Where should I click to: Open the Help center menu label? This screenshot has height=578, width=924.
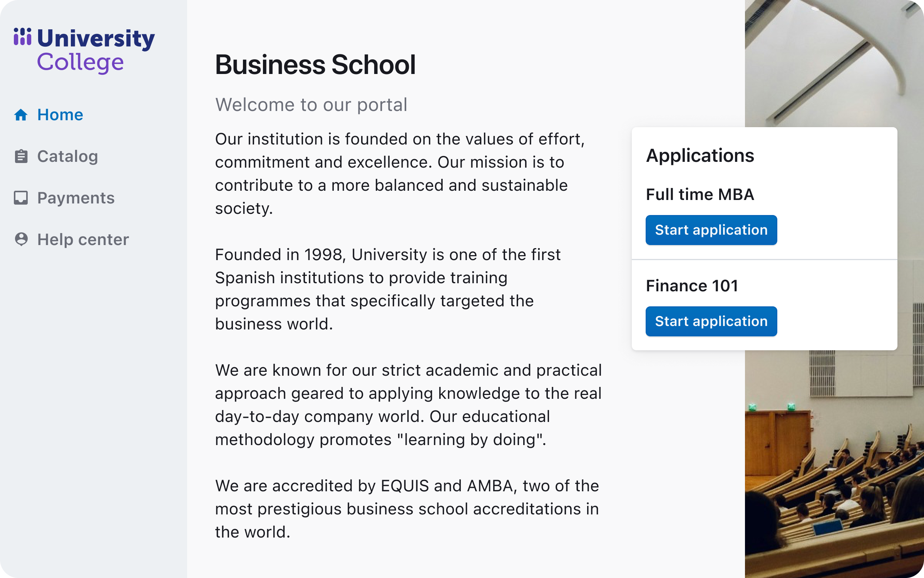tap(83, 240)
